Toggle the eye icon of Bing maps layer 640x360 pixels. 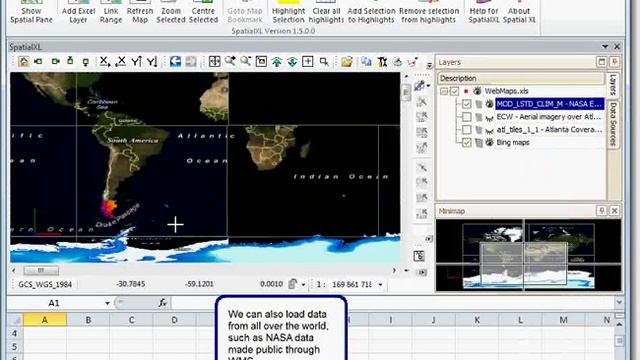(489, 142)
